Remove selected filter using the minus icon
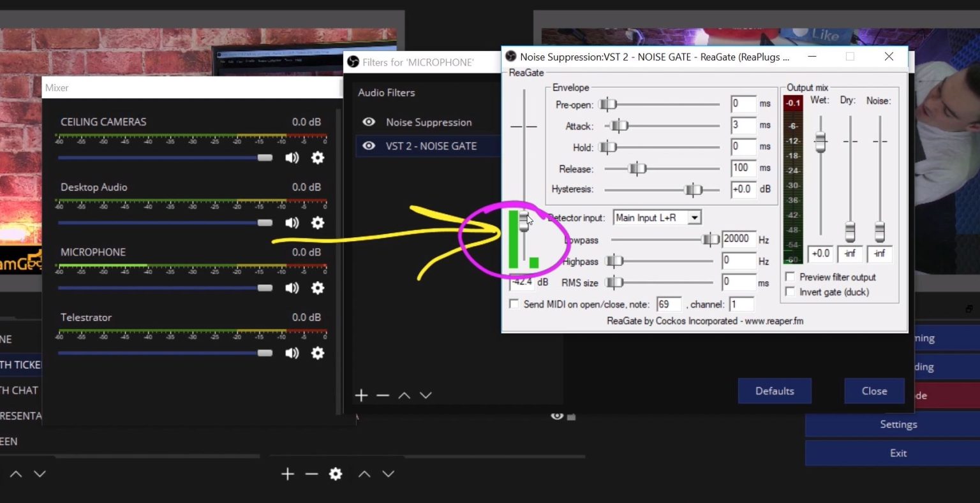Viewport: 980px width, 503px height. coord(382,395)
